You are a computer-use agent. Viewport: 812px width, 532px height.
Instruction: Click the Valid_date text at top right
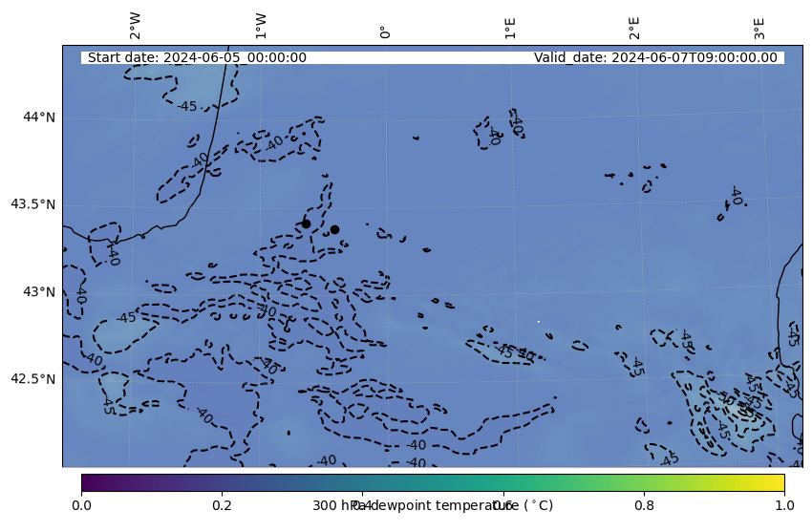click(x=655, y=57)
